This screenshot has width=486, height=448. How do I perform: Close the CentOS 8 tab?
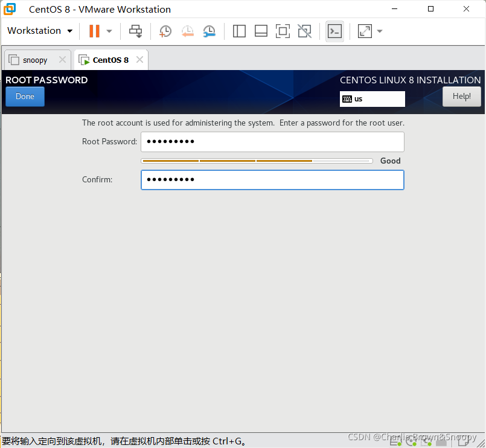140,60
